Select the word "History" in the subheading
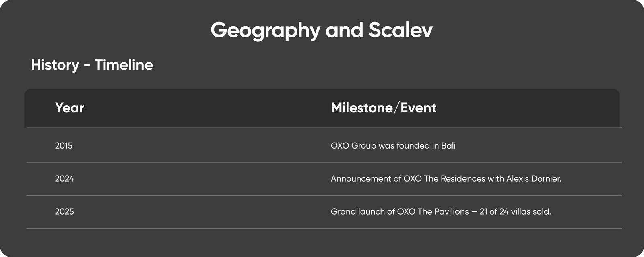644x257 pixels. tap(55, 65)
